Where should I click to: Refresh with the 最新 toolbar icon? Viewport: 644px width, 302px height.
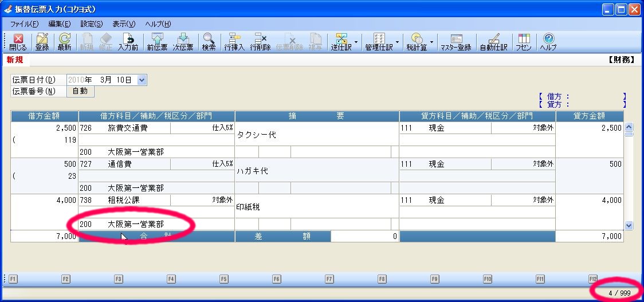click(x=64, y=42)
